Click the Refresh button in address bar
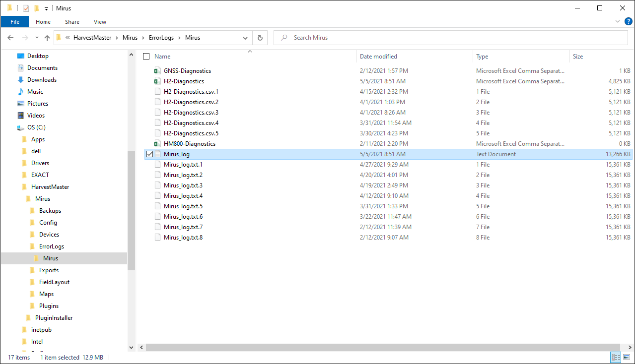The width and height of the screenshot is (635, 364). coord(260,38)
